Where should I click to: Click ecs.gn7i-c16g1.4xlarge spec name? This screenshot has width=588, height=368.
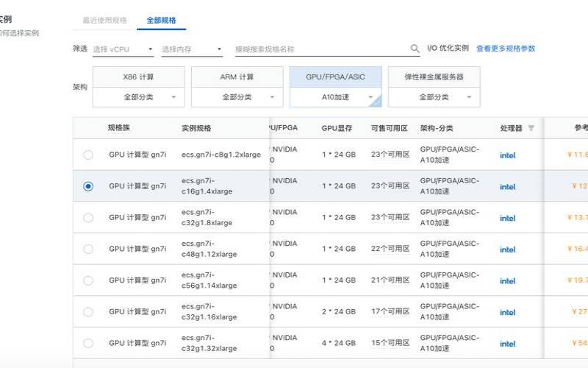(207, 186)
